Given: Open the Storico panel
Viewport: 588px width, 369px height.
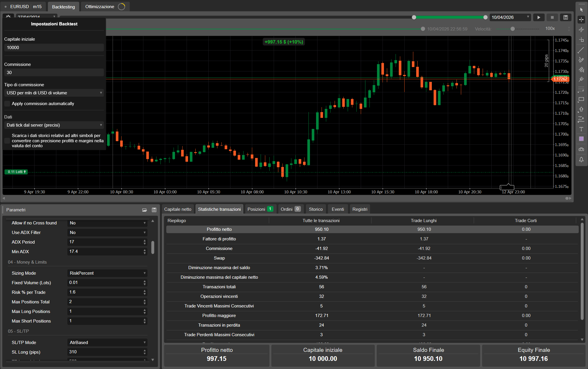Looking at the screenshot, I should point(316,209).
